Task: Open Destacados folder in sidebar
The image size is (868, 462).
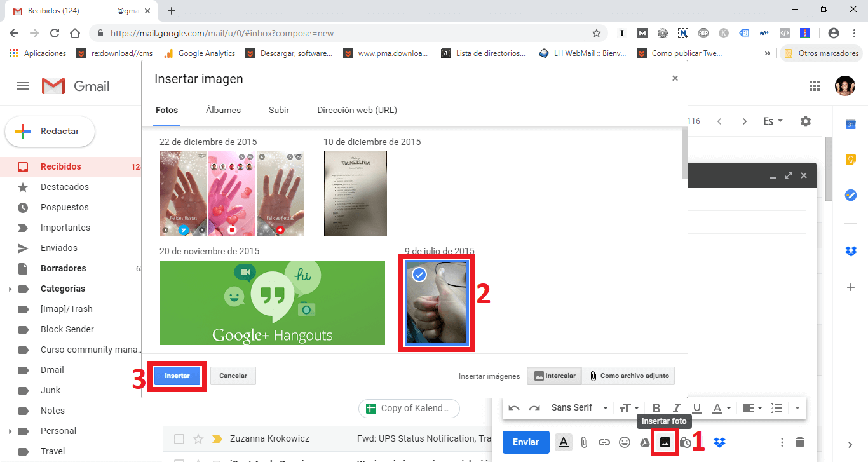Action: point(65,187)
